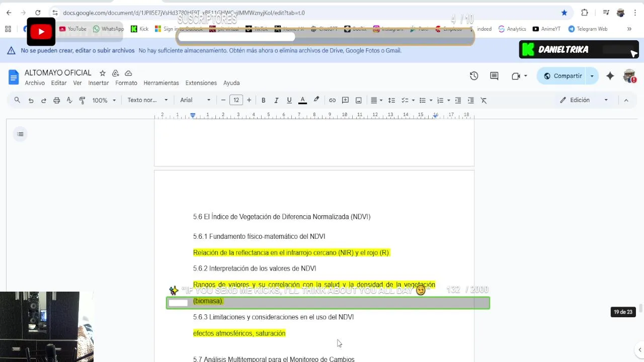Apply highlight color marker tool
Viewport: 644px width, 362px height.
316,100
